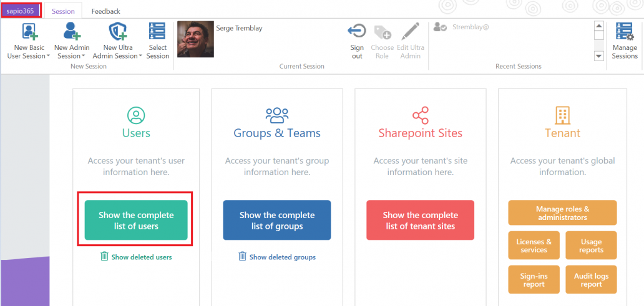Viewport: 644px width, 306px height.
Task: Click the New Ultra Admin Session shield icon
Action: tap(117, 31)
